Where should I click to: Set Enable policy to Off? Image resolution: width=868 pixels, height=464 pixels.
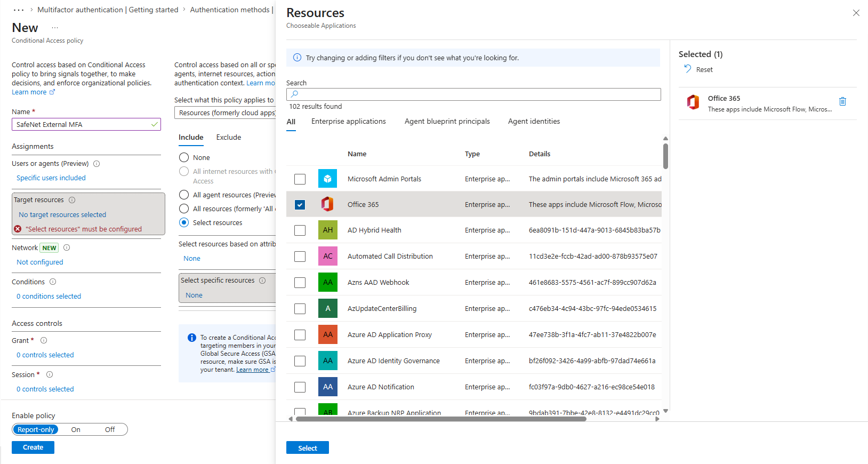pyautogui.click(x=110, y=430)
